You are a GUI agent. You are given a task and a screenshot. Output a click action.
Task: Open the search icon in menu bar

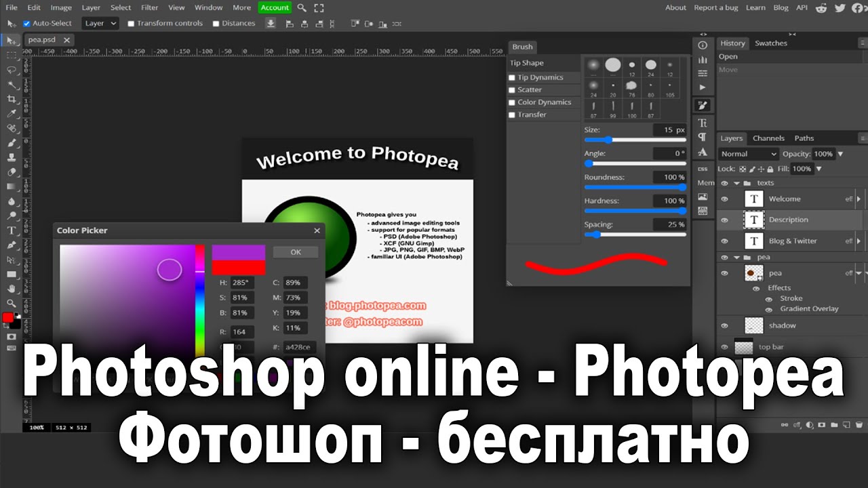(302, 7)
